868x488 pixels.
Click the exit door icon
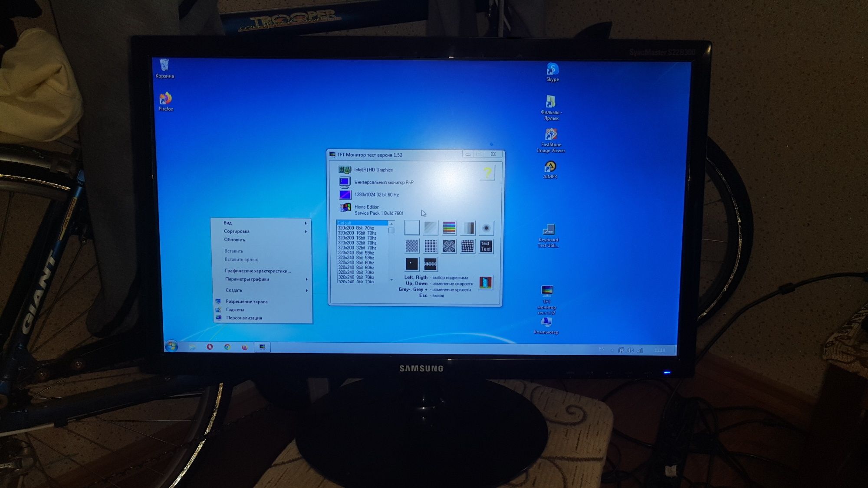(486, 283)
